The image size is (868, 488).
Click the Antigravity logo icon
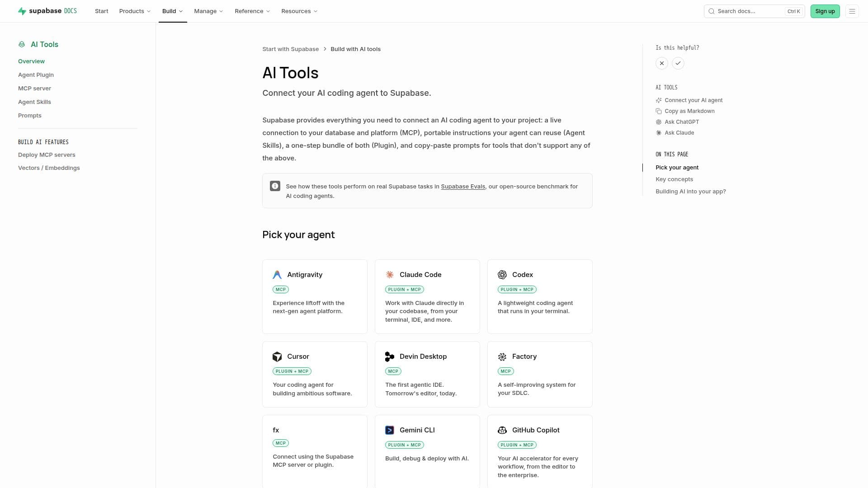(277, 275)
